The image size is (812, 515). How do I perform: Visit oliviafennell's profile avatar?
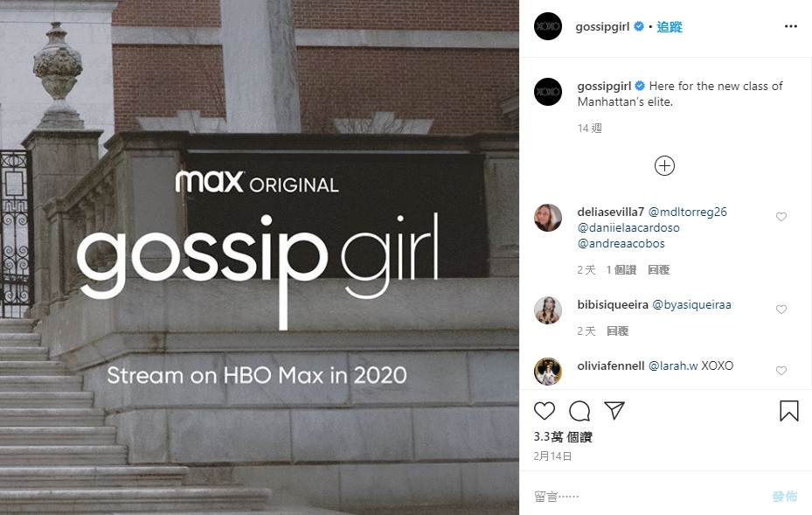[548, 371]
